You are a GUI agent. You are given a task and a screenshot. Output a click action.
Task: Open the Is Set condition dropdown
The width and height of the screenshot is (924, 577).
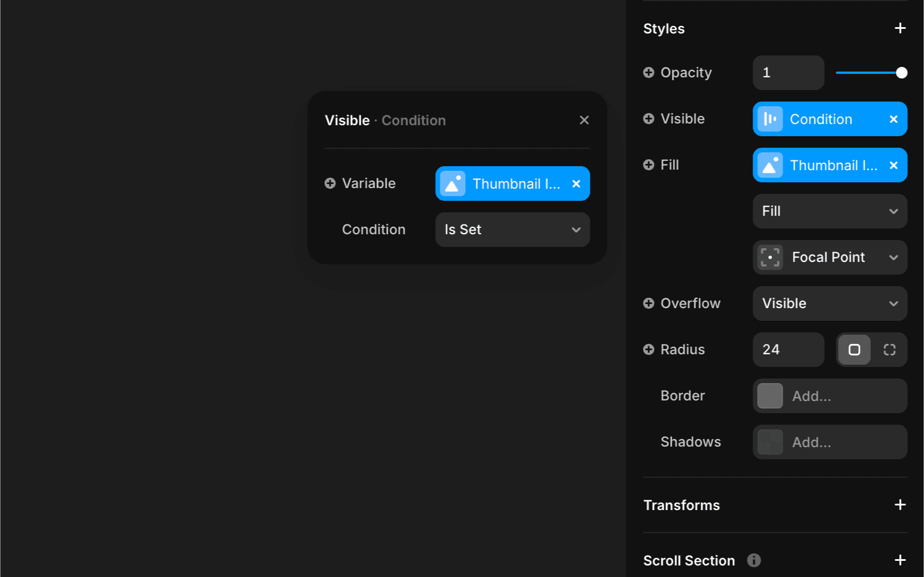[511, 230]
